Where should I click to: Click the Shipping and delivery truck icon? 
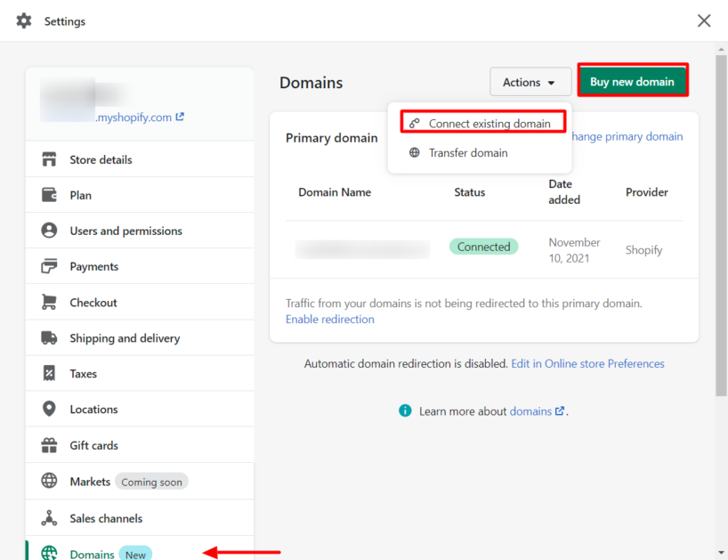50,338
